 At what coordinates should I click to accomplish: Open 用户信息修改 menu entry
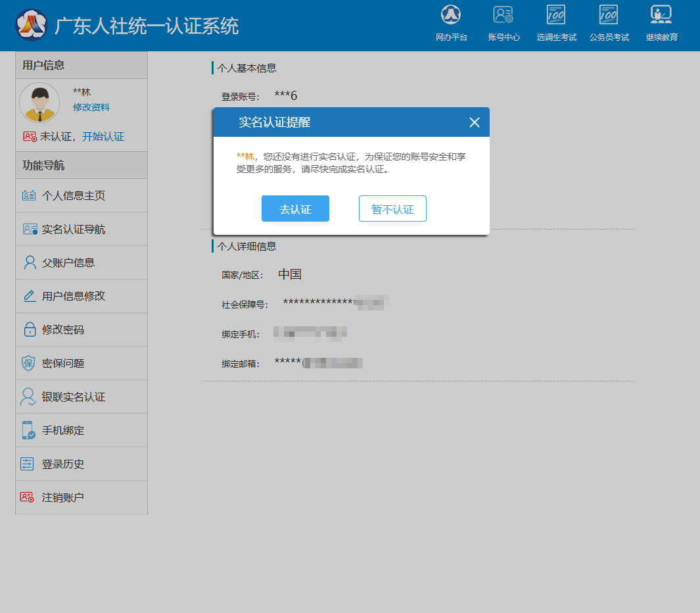click(x=73, y=296)
